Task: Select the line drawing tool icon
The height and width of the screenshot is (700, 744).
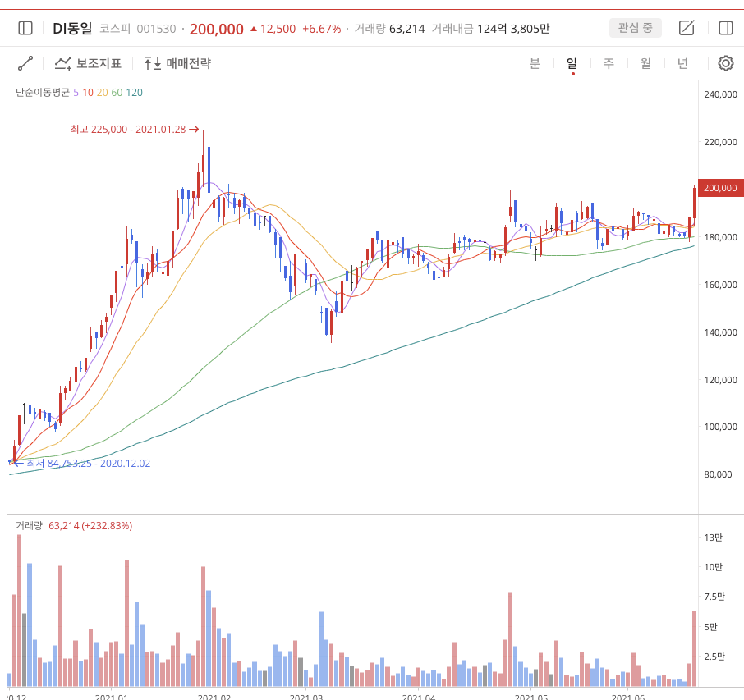Action: 25,63
